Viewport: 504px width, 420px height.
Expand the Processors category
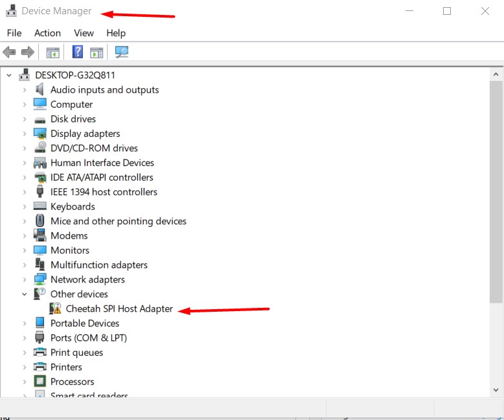25,381
